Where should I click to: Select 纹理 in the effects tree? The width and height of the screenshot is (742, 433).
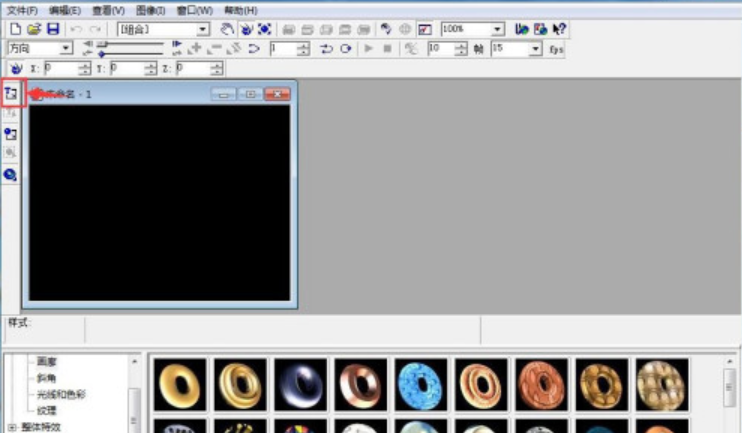click(x=46, y=410)
